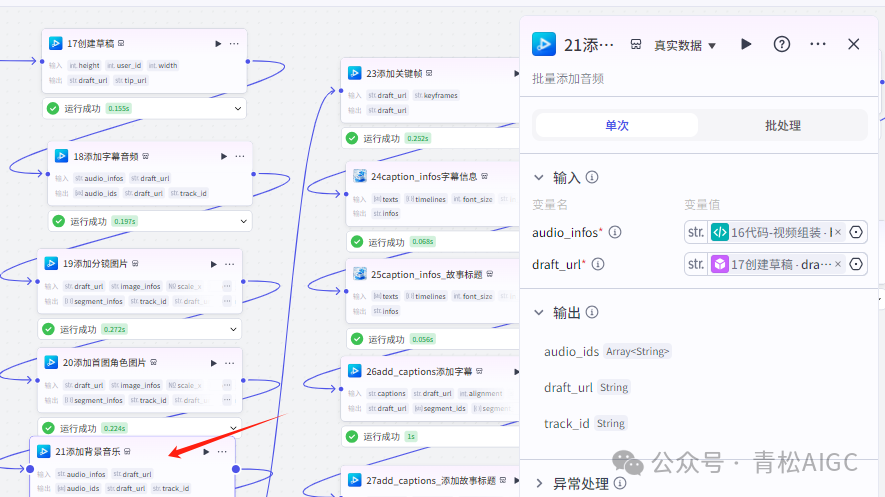Click the audio_infos value field
Image resolution: width=885 pixels, height=497 pixels.
[x=776, y=232]
